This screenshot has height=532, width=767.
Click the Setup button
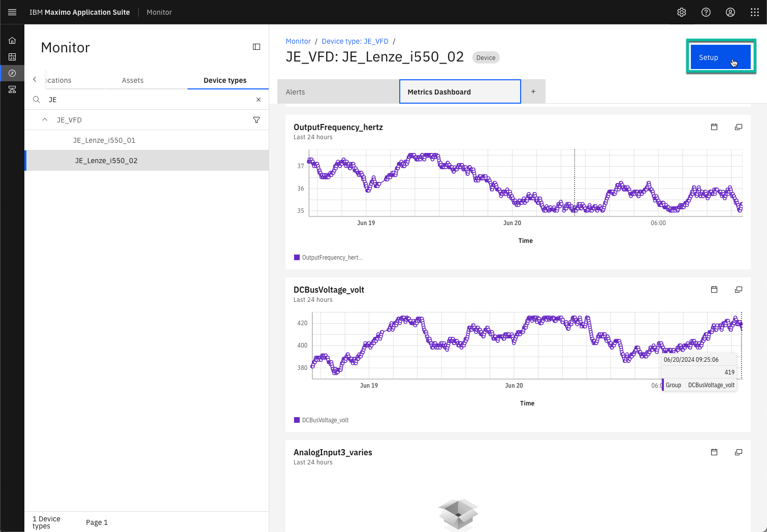pyautogui.click(x=721, y=57)
